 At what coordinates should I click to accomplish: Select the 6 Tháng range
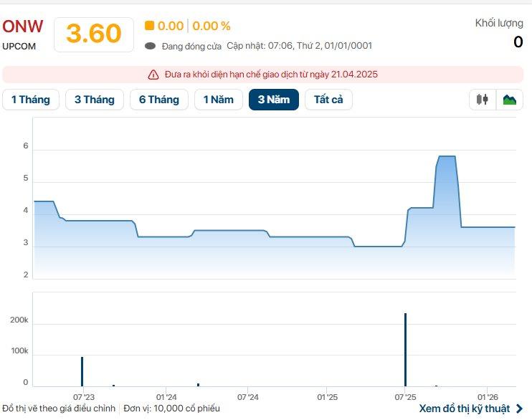point(159,100)
